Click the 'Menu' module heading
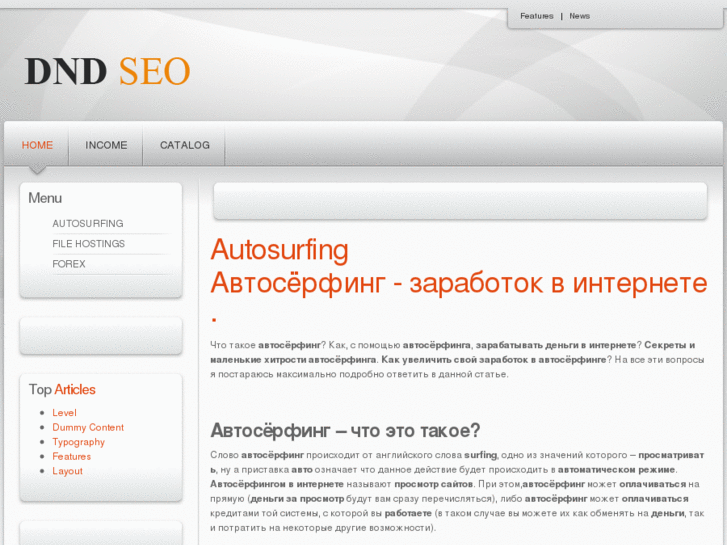727x545 pixels. coord(45,198)
